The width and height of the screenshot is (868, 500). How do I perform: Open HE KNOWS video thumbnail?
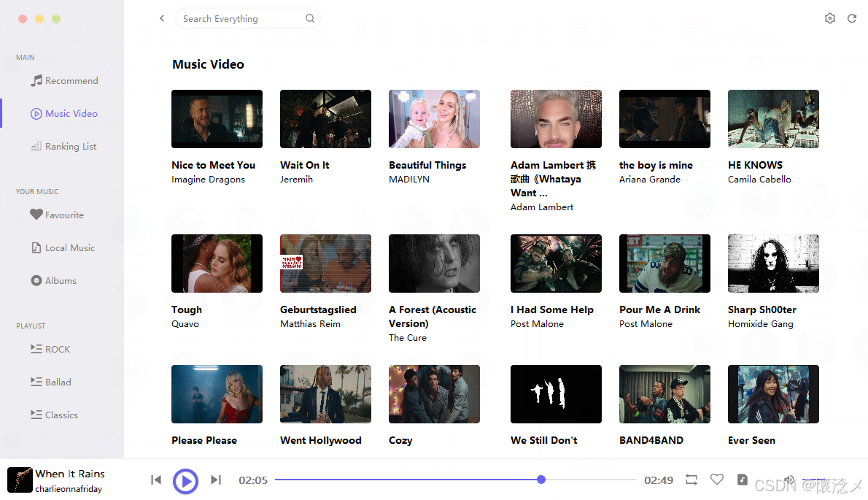coord(773,119)
